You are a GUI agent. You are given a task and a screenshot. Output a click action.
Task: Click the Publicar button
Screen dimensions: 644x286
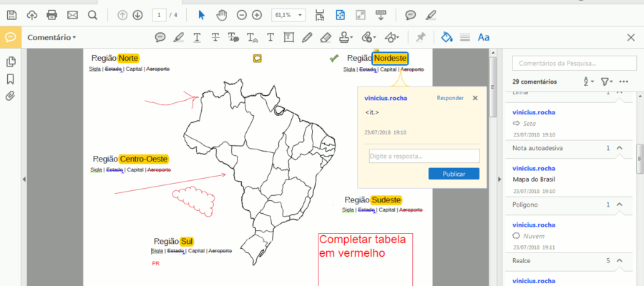point(454,174)
